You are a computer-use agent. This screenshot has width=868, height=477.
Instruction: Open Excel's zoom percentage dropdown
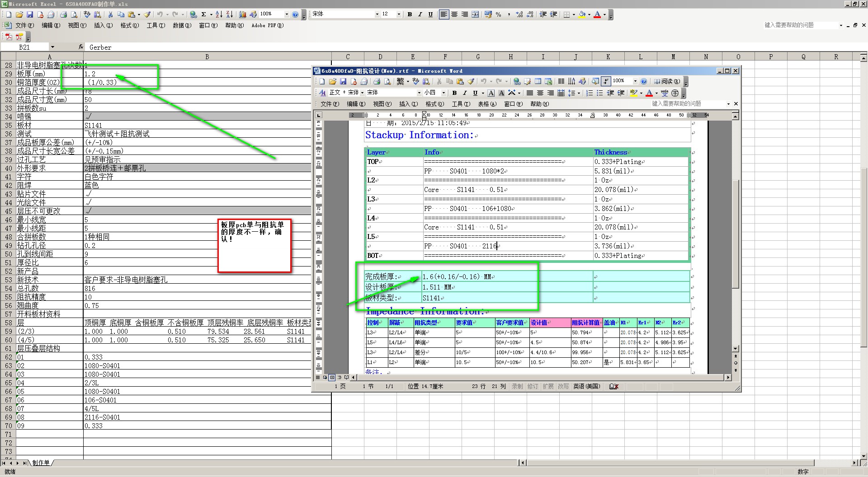[x=287, y=14]
